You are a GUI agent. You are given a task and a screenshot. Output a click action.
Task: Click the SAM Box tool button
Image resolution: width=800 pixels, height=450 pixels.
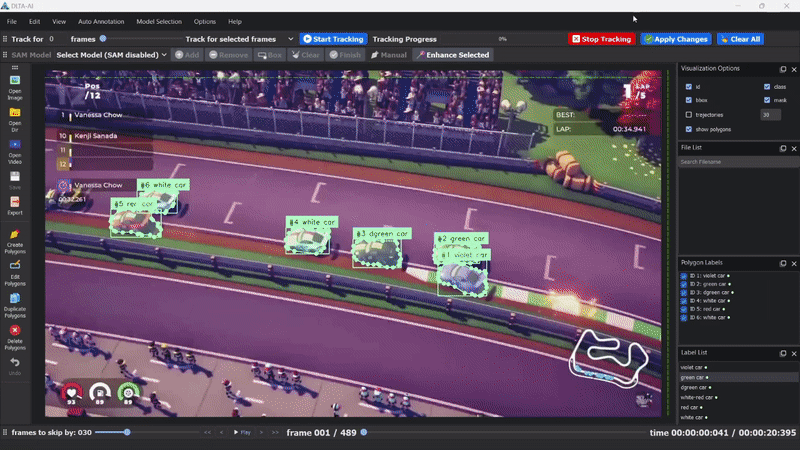[x=269, y=55]
